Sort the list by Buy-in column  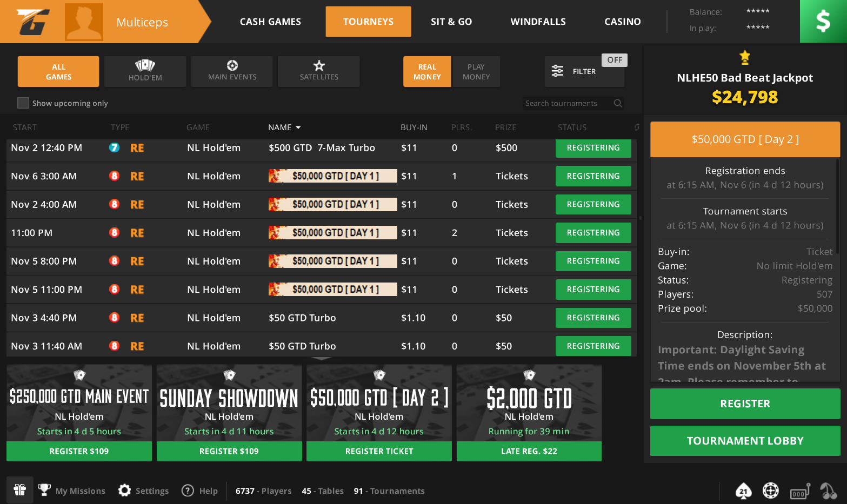[x=414, y=127]
